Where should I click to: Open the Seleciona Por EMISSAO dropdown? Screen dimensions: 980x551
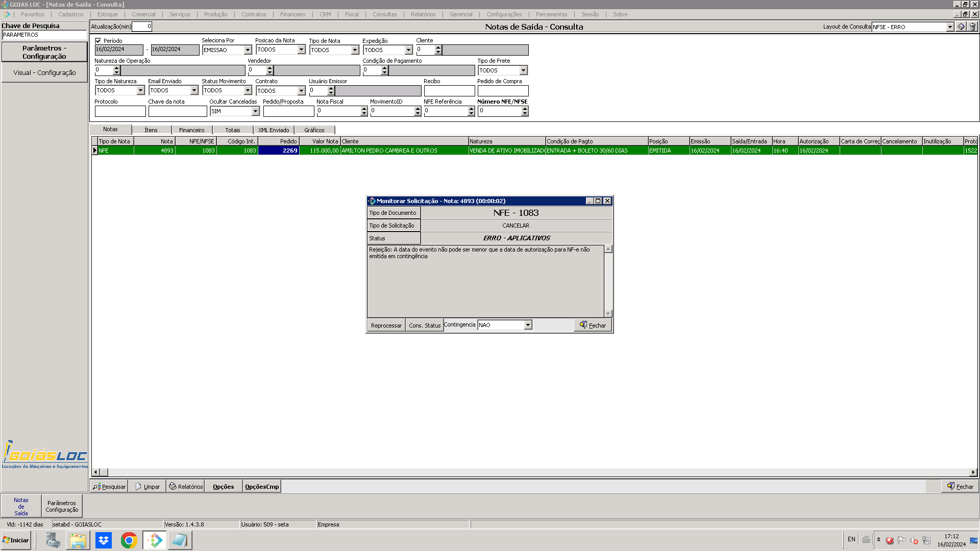(x=248, y=50)
